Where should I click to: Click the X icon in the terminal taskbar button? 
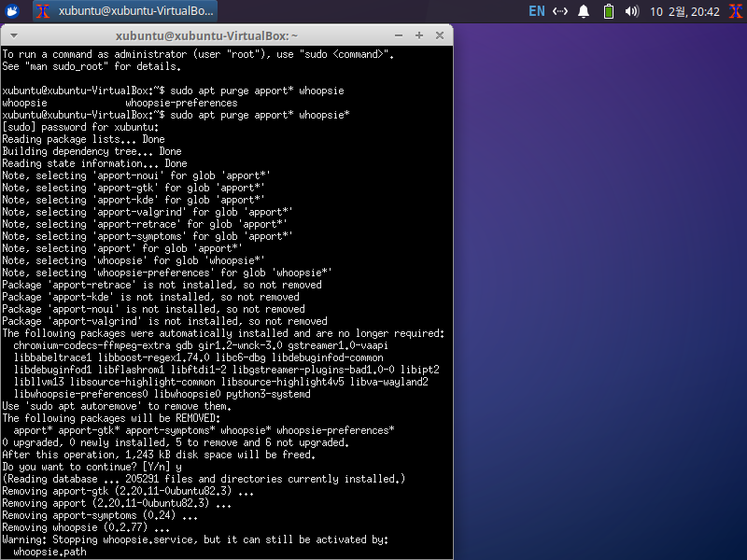pyautogui.click(x=43, y=11)
